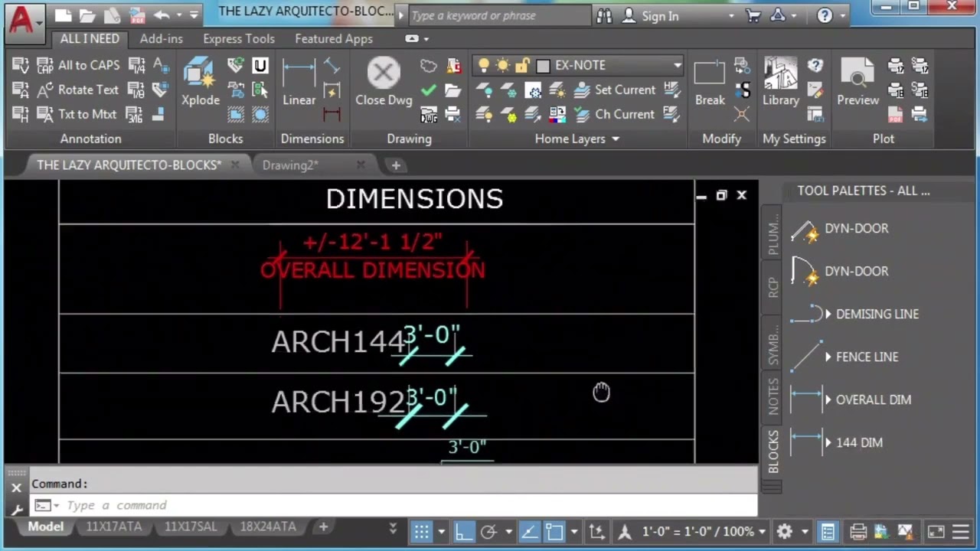
Task: Toggle the layer lock padlock icon
Action: (x=522, y=65)
